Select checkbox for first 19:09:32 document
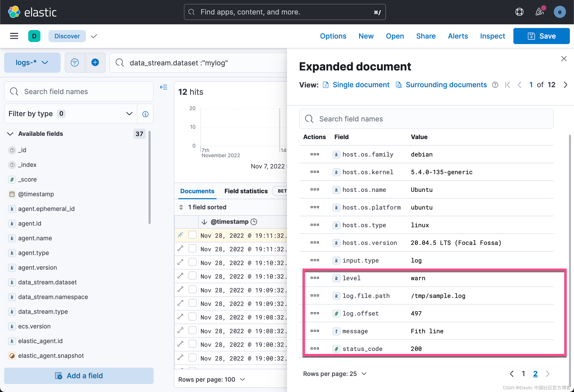 192,289
